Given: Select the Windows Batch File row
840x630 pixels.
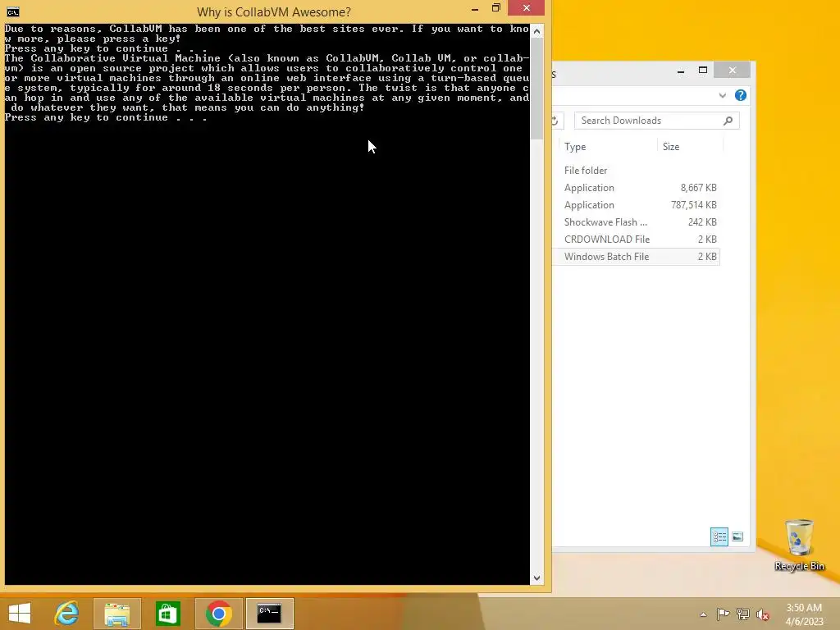Looking at the screenshot, I should (636, 257).
